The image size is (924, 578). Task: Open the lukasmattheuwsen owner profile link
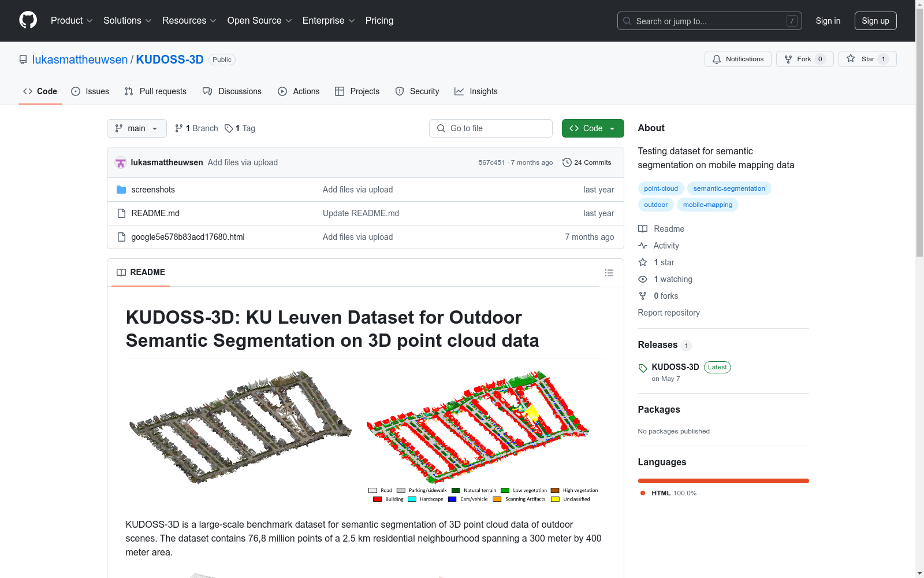pos(80,60)
